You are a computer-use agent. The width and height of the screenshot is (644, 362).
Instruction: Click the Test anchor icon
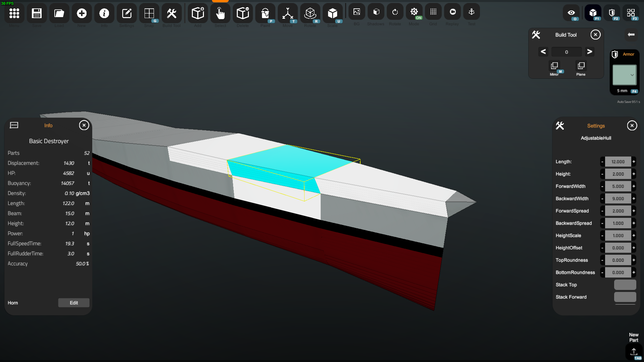[471, 12]
